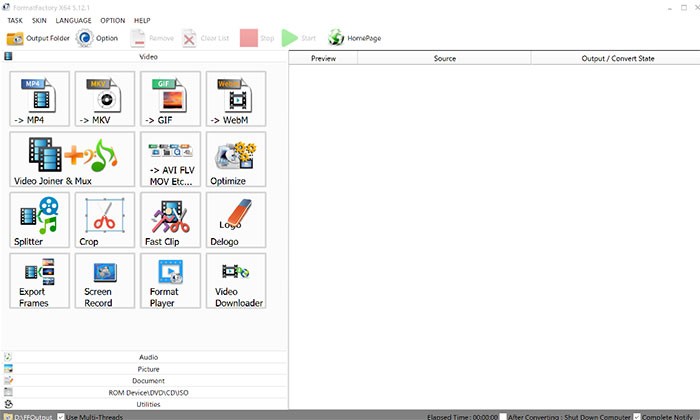Click the Source column header
Image resolution: width=700 pixels, height=420 pixels.
tap(445, 59)
